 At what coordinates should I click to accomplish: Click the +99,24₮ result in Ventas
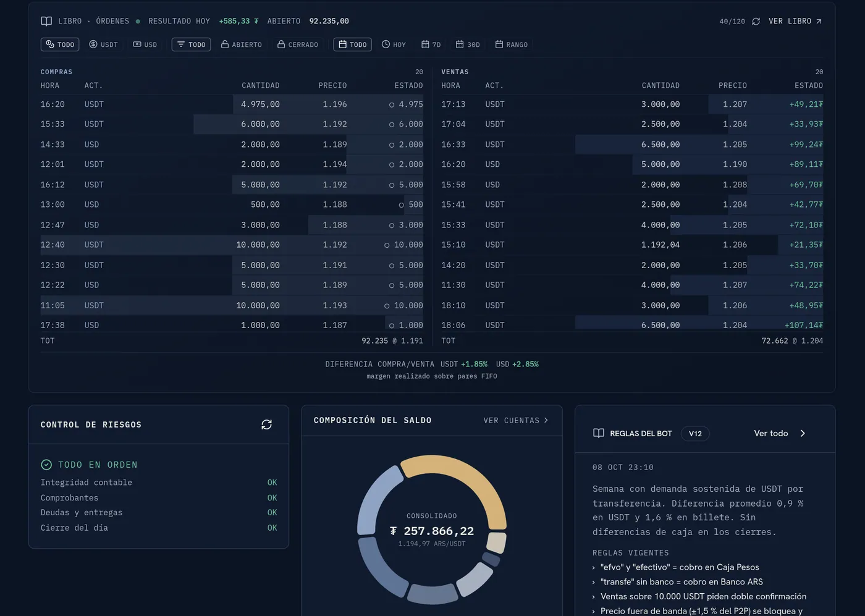click(x=806, y=145)
